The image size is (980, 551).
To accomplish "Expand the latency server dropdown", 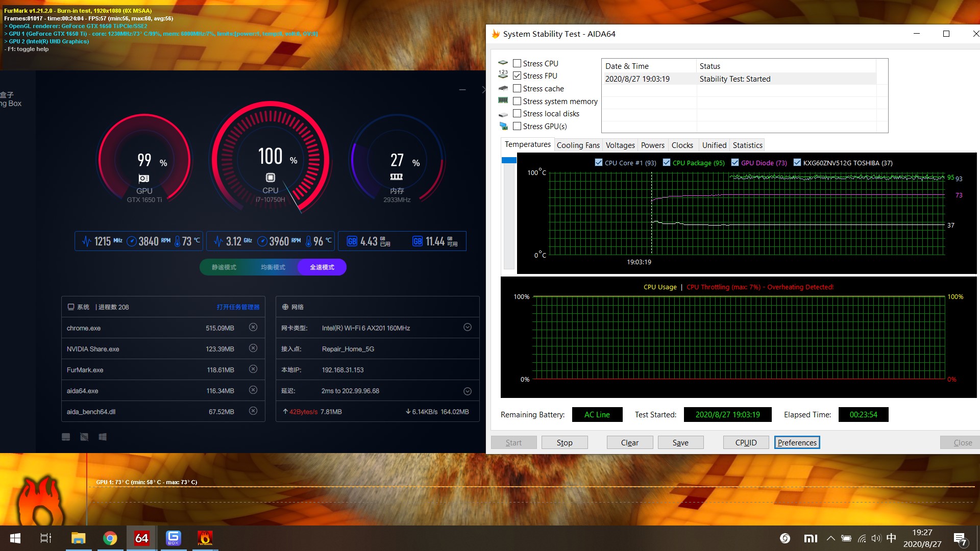I will tap(467, 391).
